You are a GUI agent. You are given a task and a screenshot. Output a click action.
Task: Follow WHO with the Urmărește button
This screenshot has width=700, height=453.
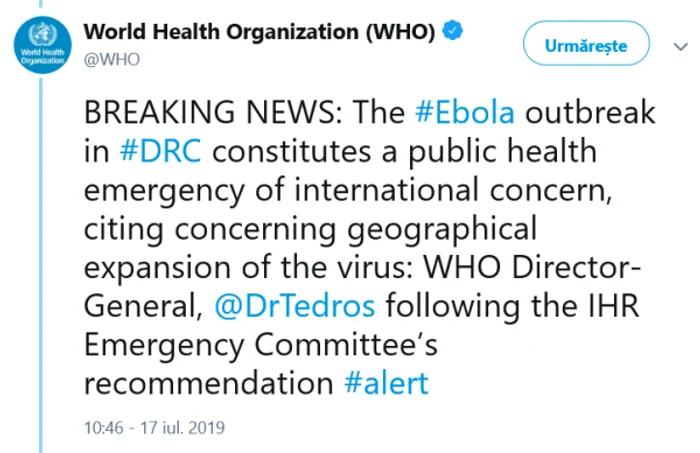click(586, 43)
